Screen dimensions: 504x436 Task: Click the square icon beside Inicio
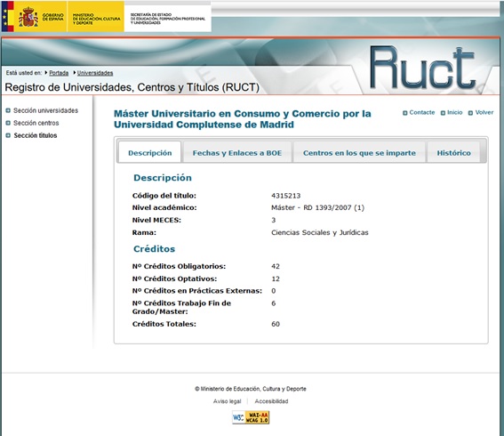443,113
